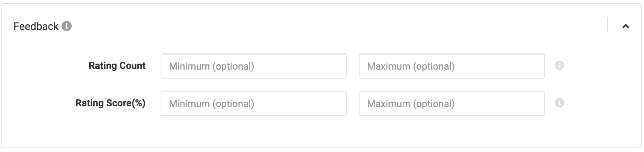Collapse the Feedback section with the chevron
Image resolution: width=644 pixels, height=152 pixels.
(x=625, y=26)
